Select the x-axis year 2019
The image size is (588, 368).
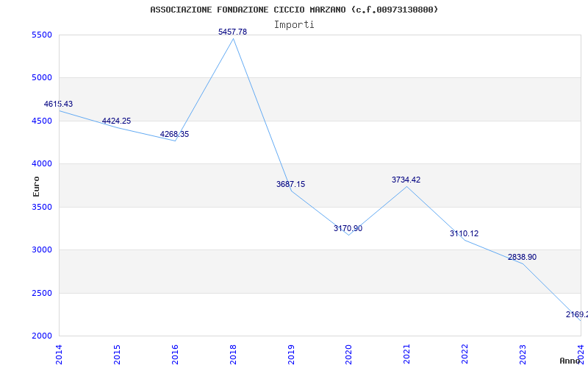click(x=291, y=355)
